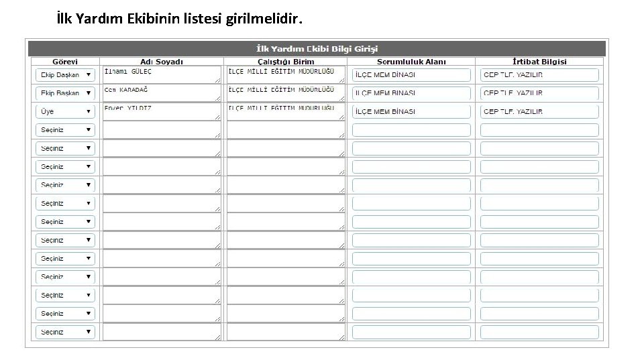Click the İlk Yardım Ekibi Bilgi Girişi title bar

317,48
